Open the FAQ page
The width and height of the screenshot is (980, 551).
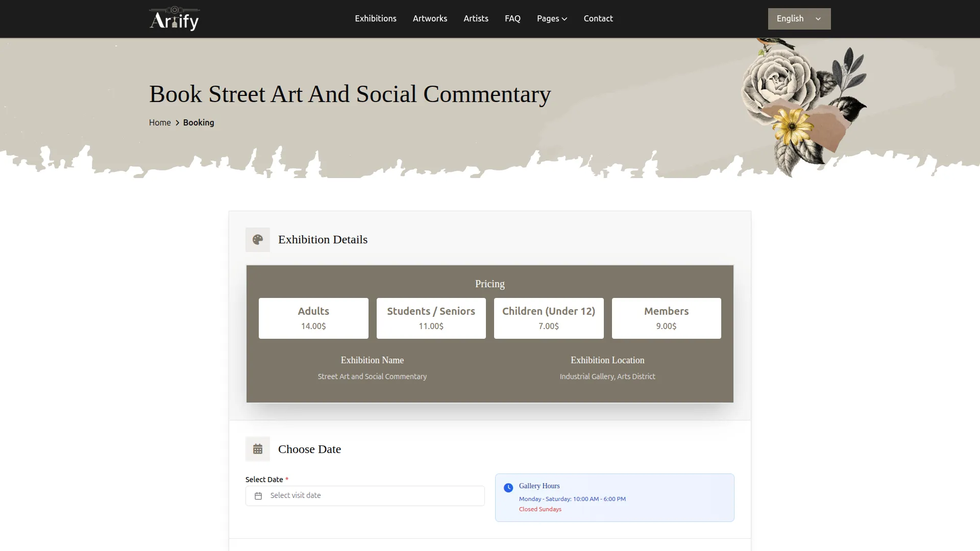point(512,19)
